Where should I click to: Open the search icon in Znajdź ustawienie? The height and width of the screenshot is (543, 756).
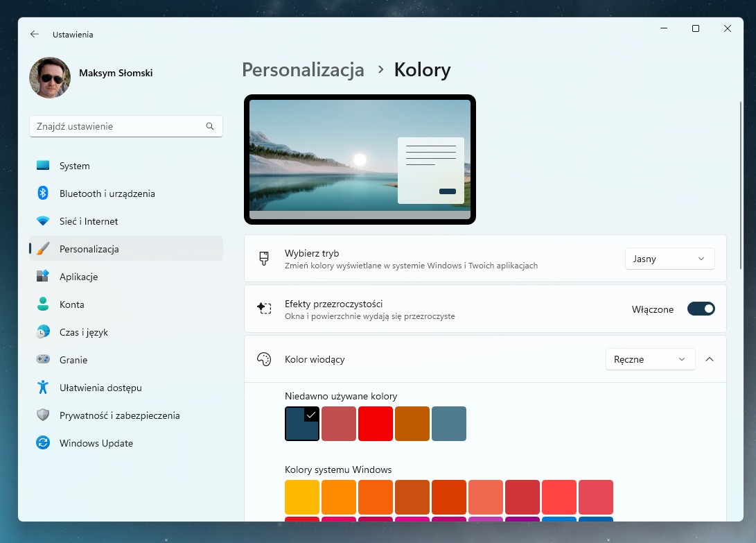(210, 126)
